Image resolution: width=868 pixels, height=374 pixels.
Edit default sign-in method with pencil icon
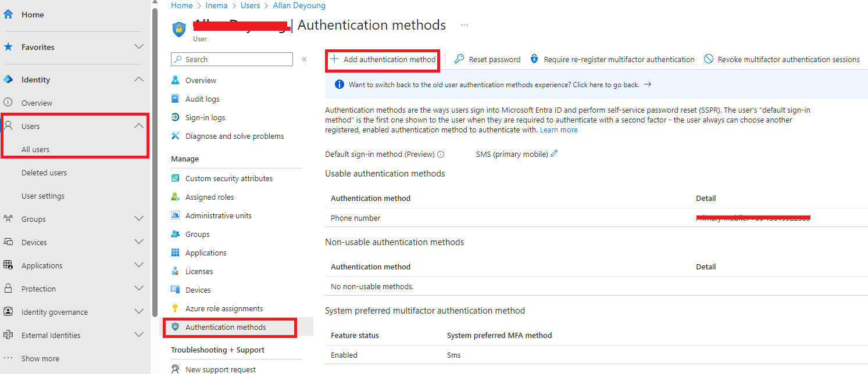pos(554,153)
